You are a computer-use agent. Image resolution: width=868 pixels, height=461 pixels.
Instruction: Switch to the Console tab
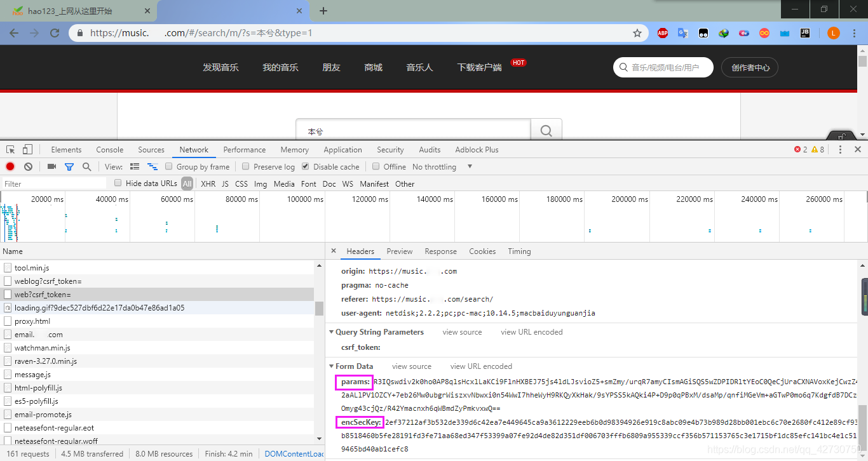(x=110, y=150)
